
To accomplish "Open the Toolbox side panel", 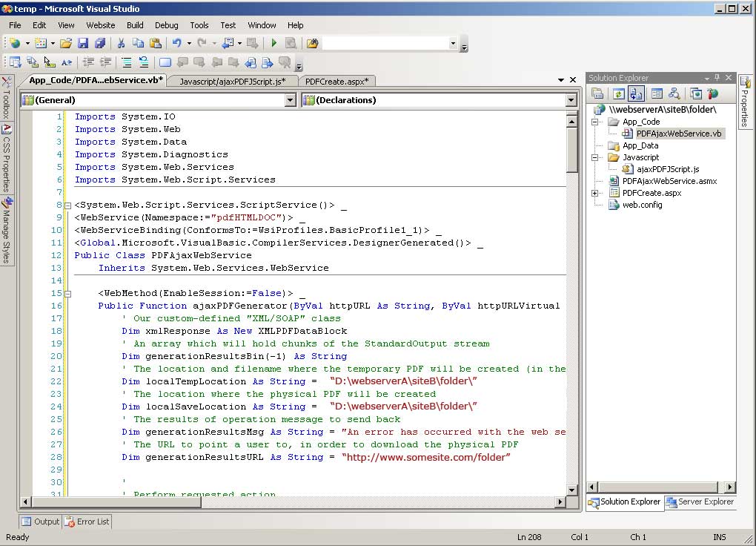I will (6, 99).
